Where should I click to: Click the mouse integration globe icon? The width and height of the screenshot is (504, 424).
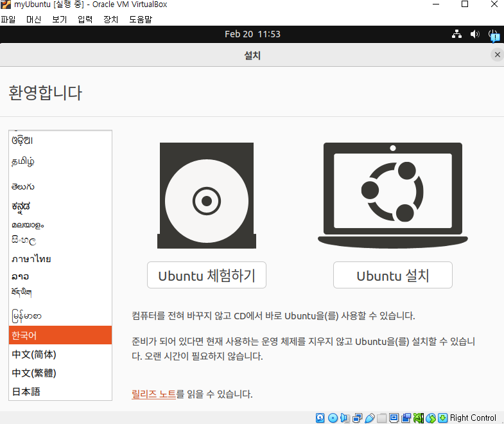[431, 418]
